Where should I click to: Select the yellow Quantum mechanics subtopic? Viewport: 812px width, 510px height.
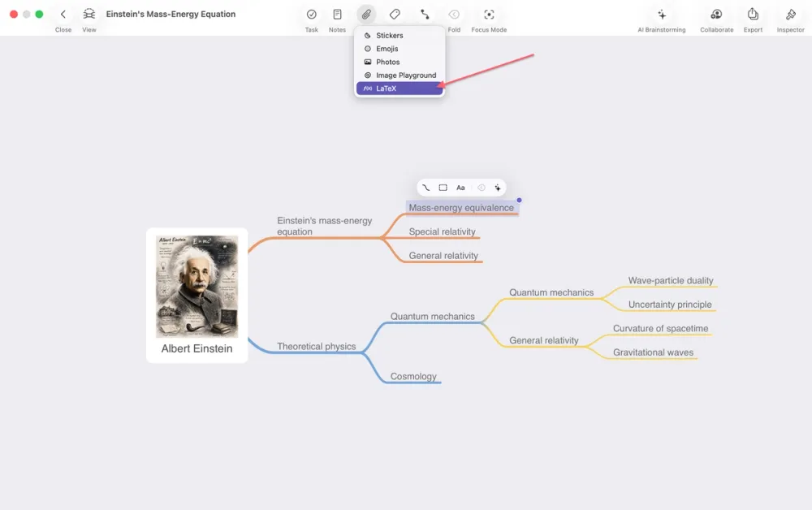pyautogui.click(x=551, y=292)
